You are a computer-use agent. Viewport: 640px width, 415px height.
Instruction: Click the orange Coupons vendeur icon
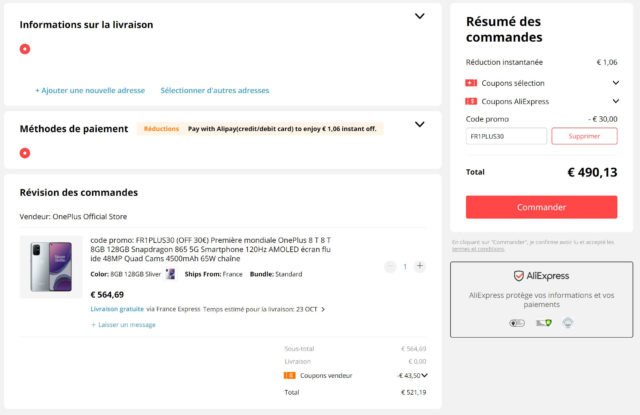[290, 375]
